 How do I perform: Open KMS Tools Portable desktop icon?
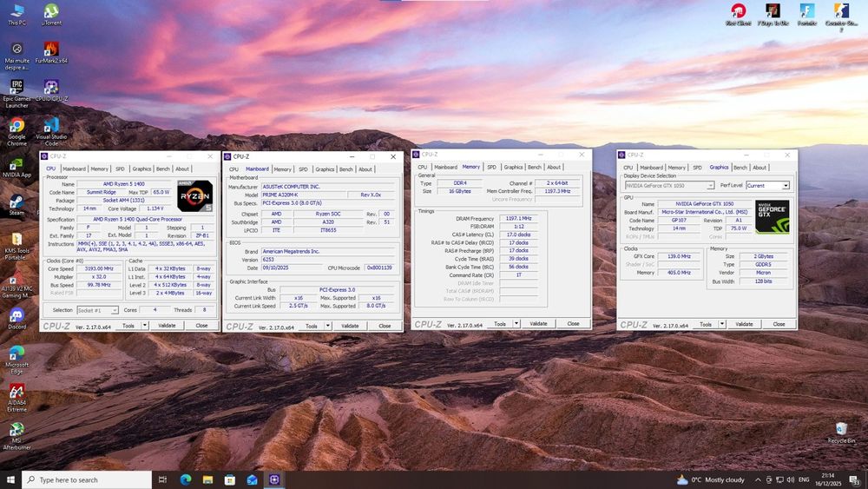coord(16,246)
